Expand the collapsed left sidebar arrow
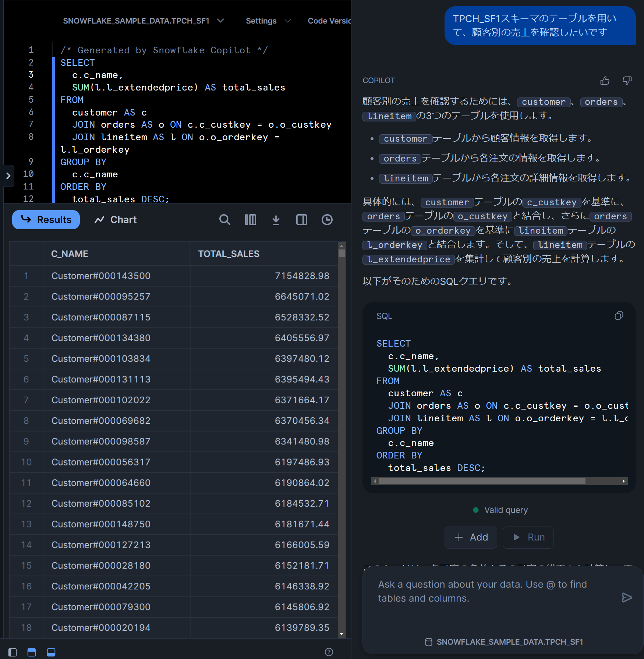 pyautogui.click(x=8, y=176)
